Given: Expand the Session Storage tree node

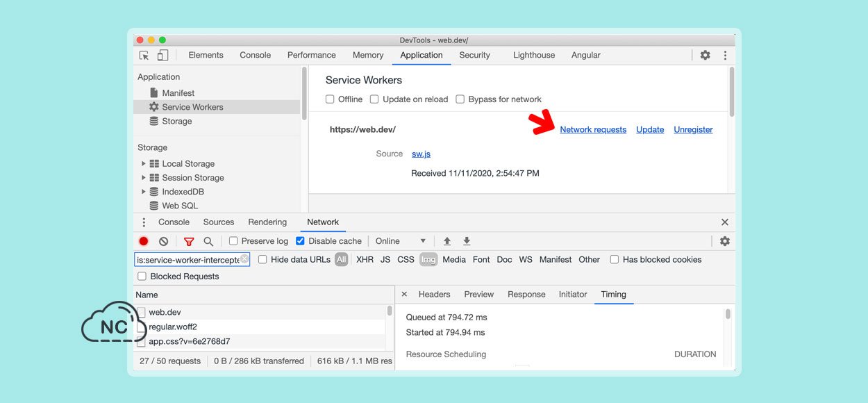Looking at the screenshot, I should (x=144, y=178).
